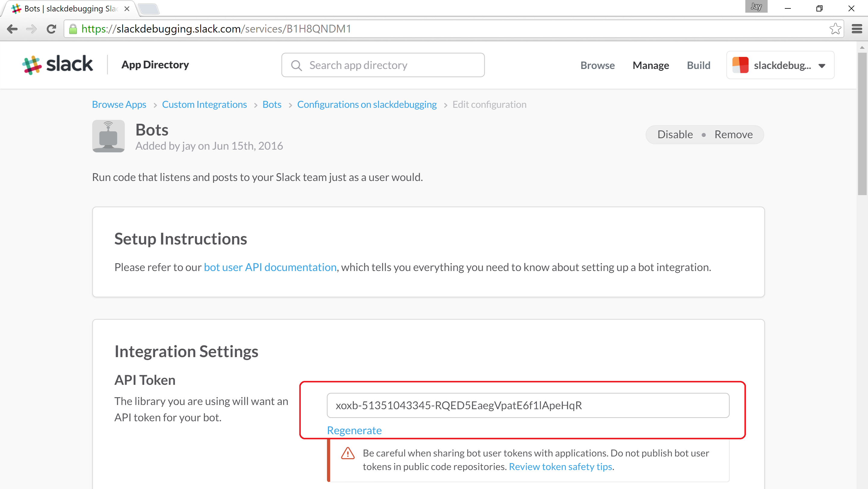Viewport: 868px width, 489px height.
Task: Click the Custom Integrations breadcrumb
Action: (x=205, y=104)
